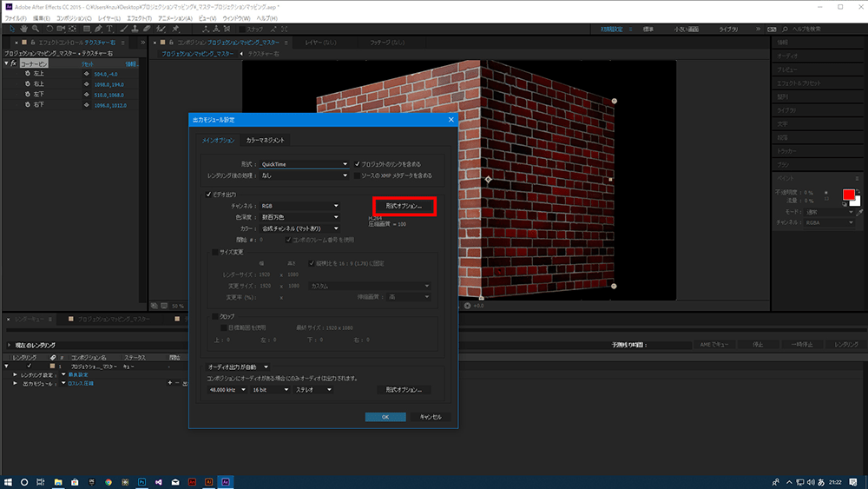Click the video 形式オプション button
868x489 pixels.
pyautogui.click(x=404, y=206)
